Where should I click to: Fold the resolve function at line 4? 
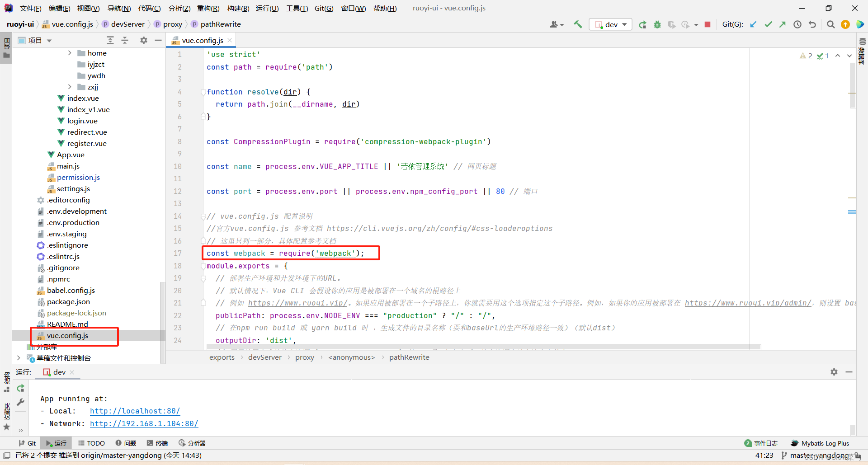(x=203, y=92)
